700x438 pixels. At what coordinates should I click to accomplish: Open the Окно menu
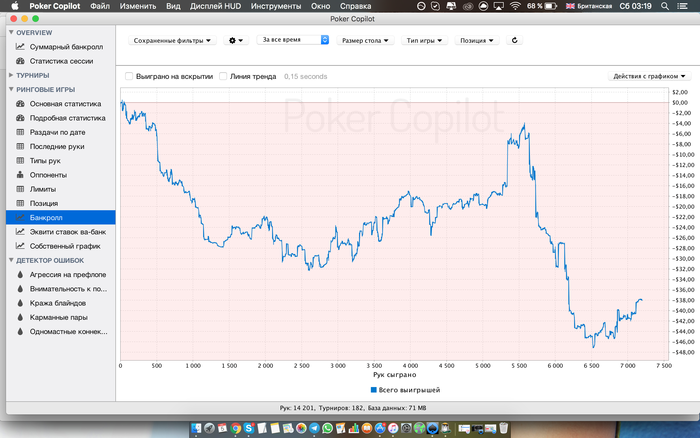pyautogui.click(x=320, y=6)
